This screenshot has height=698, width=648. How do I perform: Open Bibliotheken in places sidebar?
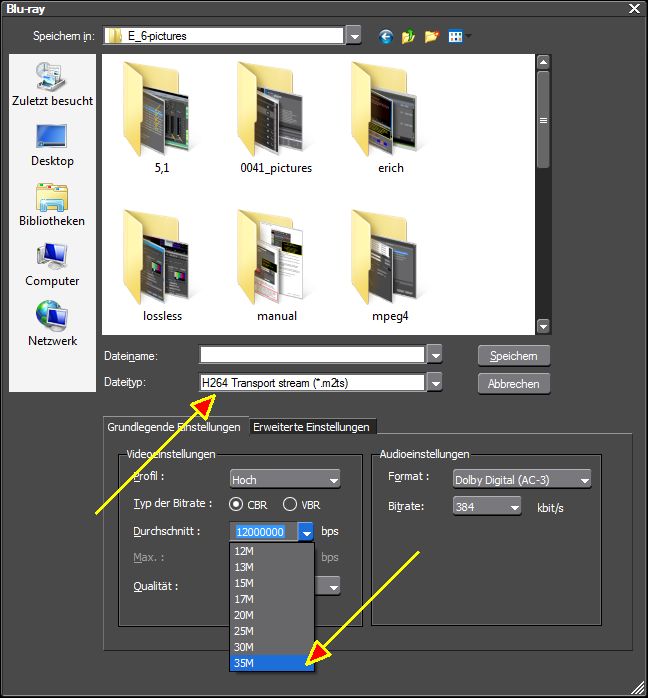point(52,205)
